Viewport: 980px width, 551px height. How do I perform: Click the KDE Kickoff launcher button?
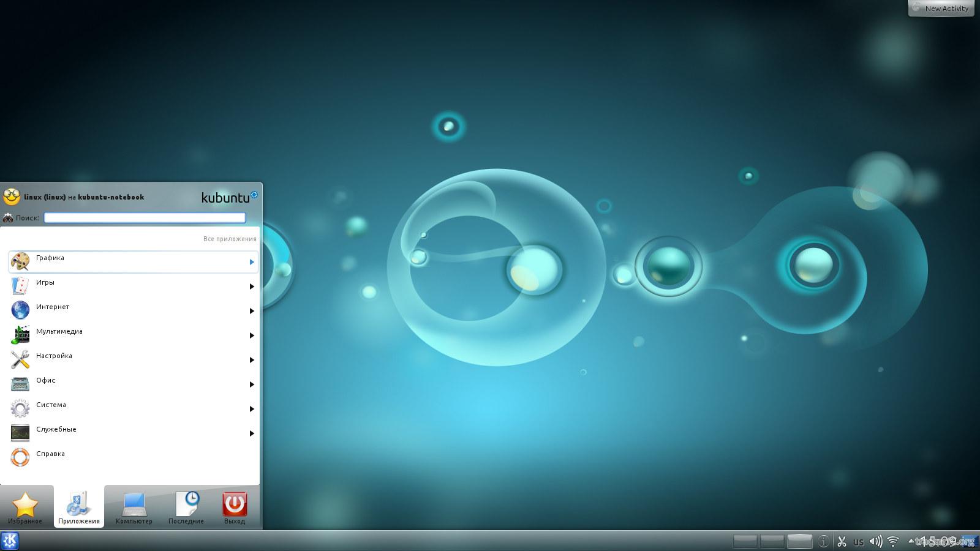(x=10, y=541)
